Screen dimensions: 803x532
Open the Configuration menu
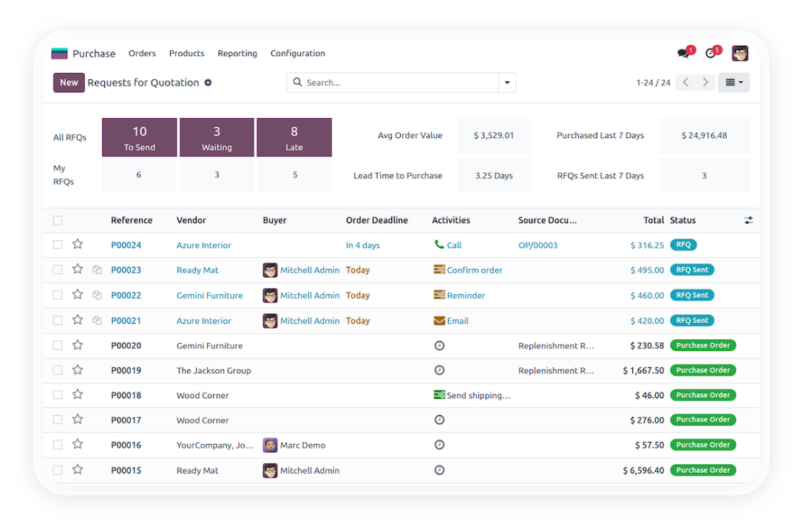[x=297, y=53]
